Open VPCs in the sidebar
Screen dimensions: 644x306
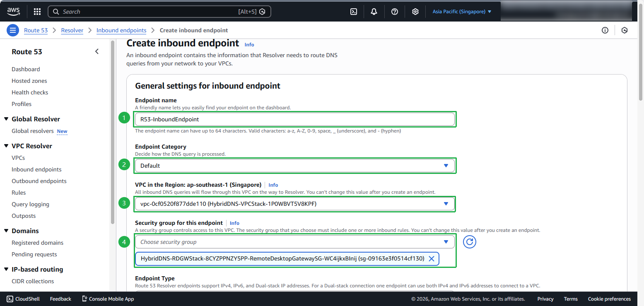click(18, 158)
